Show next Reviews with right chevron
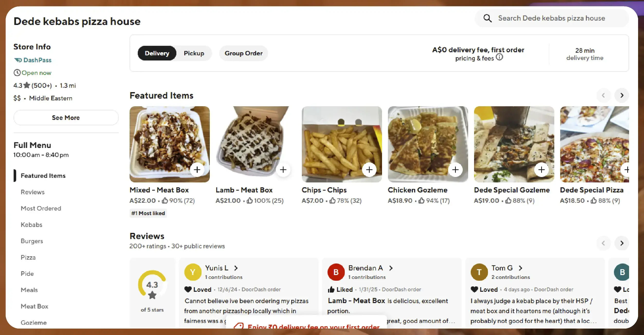 point(622,243)
